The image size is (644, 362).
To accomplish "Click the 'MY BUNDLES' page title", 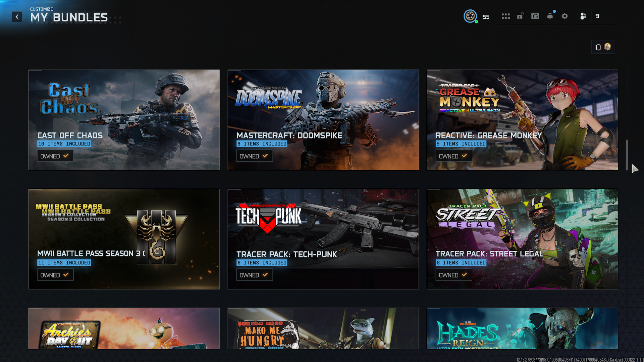I will [69, 17].
